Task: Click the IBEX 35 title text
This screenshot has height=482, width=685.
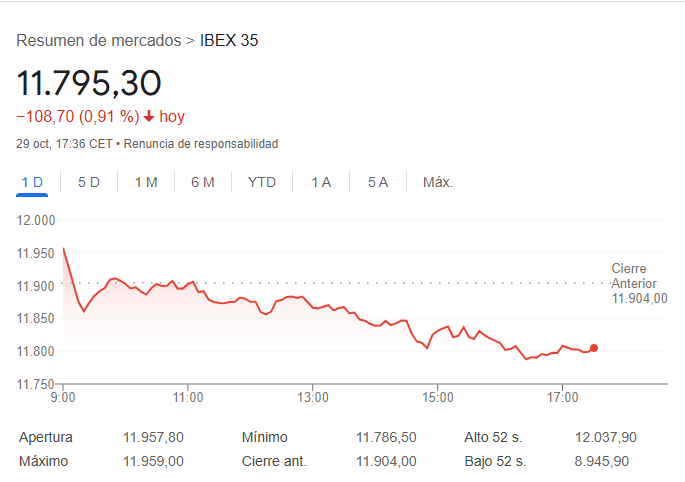Action: [x=229, y=41]
